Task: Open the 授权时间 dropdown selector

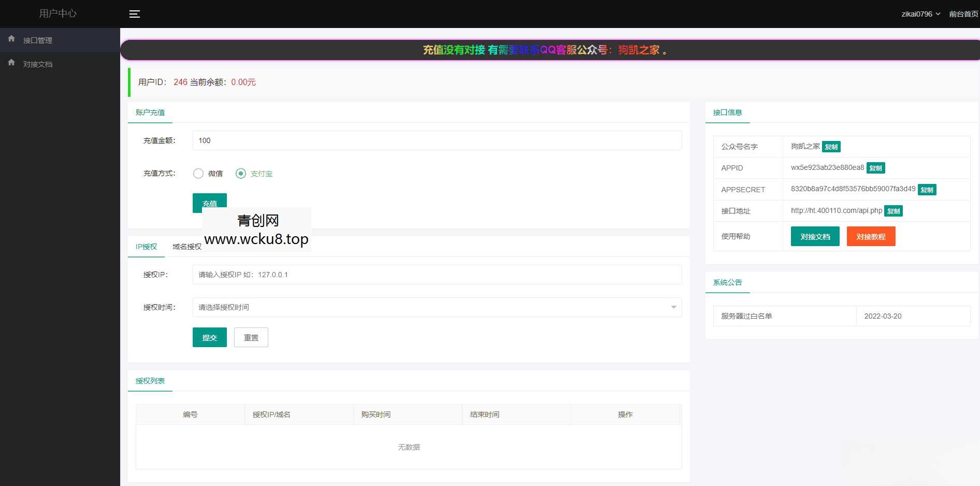Action: pyautogui.click(x=436, y=307)
